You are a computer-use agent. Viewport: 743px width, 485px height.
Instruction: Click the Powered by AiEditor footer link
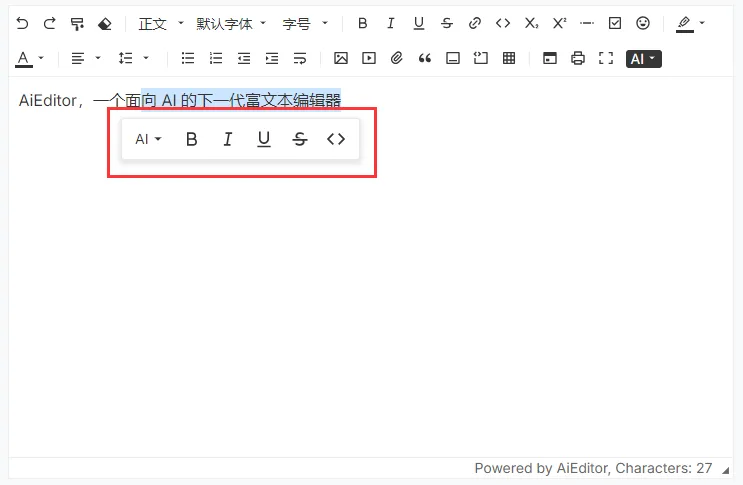540,468
